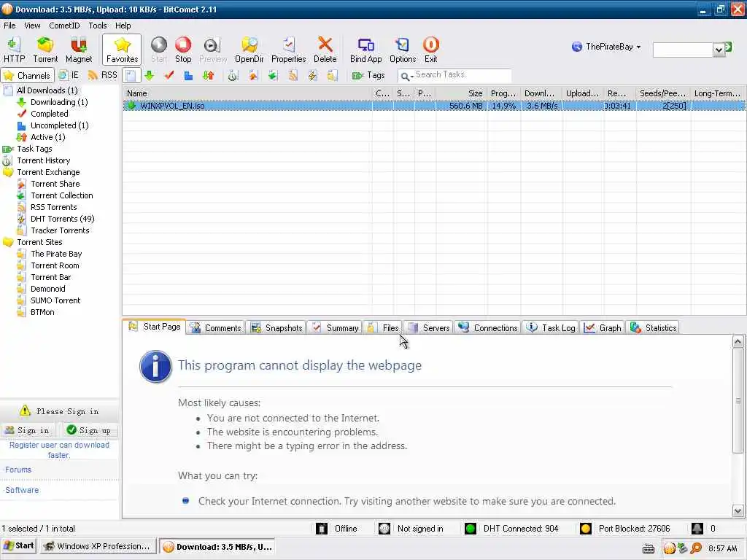The height and width of the screenshot is (560, 747).
Task: Click the Downloading green arrow filter icon
Action: [x=149, y=75]
